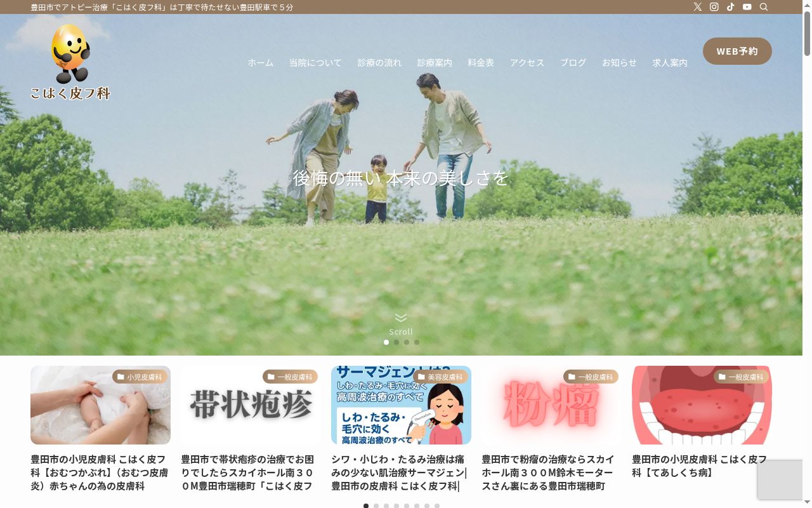Open the 帯状疱疹 article thumbnail
This screenshot has height=508, width=812.
(x=251, y=405)
